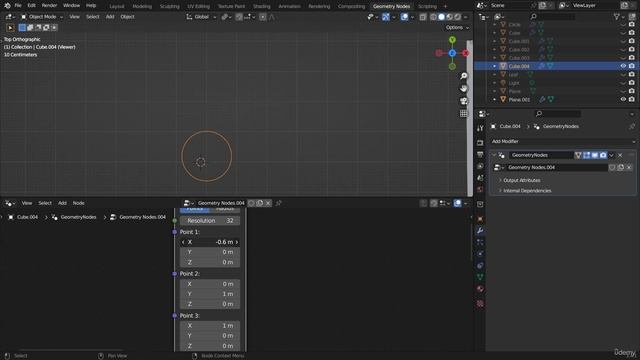Select solid viewport shading
Image resolution: width=640 pixels, height=360 pixels.
click(441, 17)
